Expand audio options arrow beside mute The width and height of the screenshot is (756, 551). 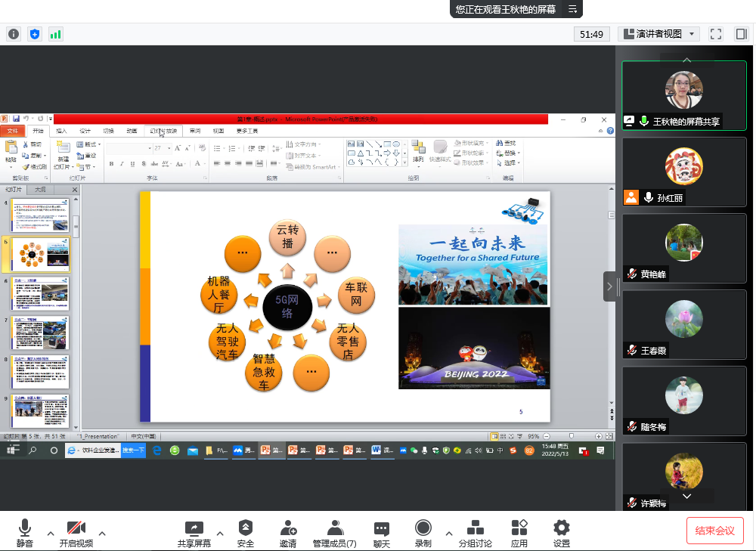tap(51, 533)
